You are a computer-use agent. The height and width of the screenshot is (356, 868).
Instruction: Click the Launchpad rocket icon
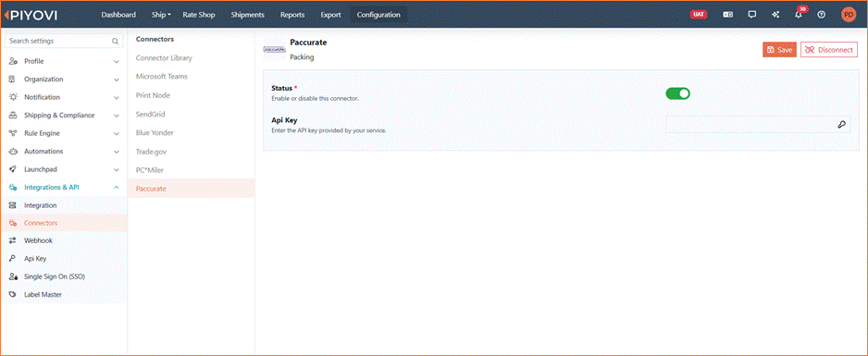(13, 169)
